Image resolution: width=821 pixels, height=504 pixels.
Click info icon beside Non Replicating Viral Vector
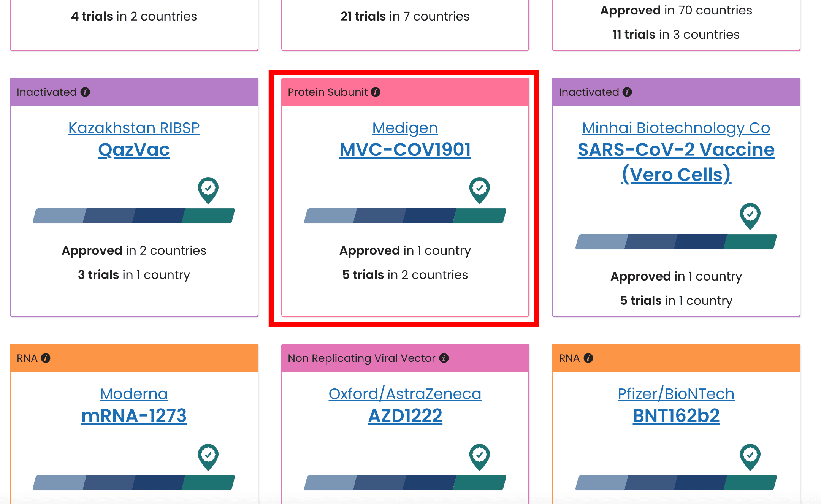tap(444, 358)
